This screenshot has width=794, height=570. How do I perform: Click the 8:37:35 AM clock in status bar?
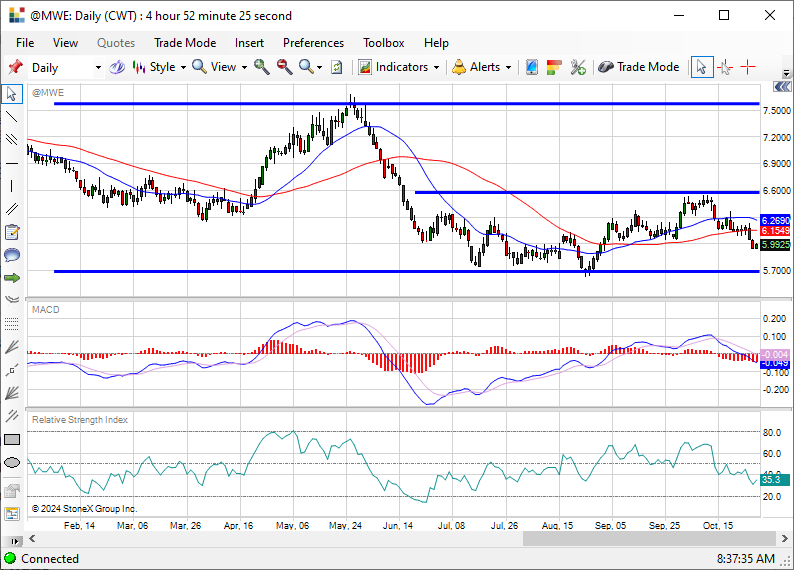point(745,559)
